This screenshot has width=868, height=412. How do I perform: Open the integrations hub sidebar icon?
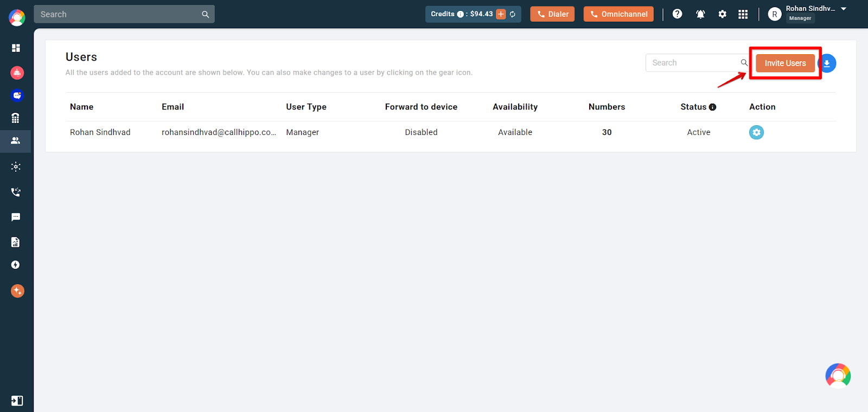(x=16, y=166)
